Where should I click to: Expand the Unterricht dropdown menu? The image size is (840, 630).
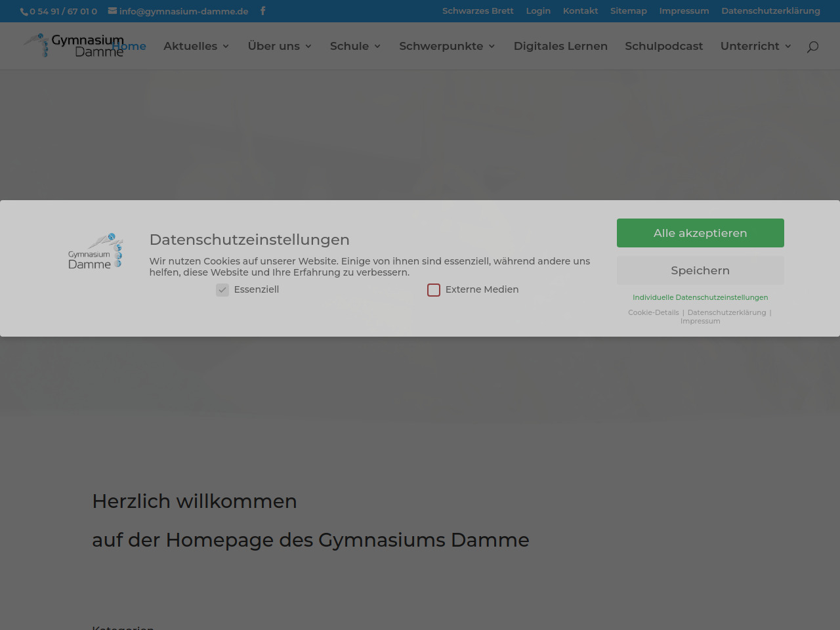click(x=755, y=46)
